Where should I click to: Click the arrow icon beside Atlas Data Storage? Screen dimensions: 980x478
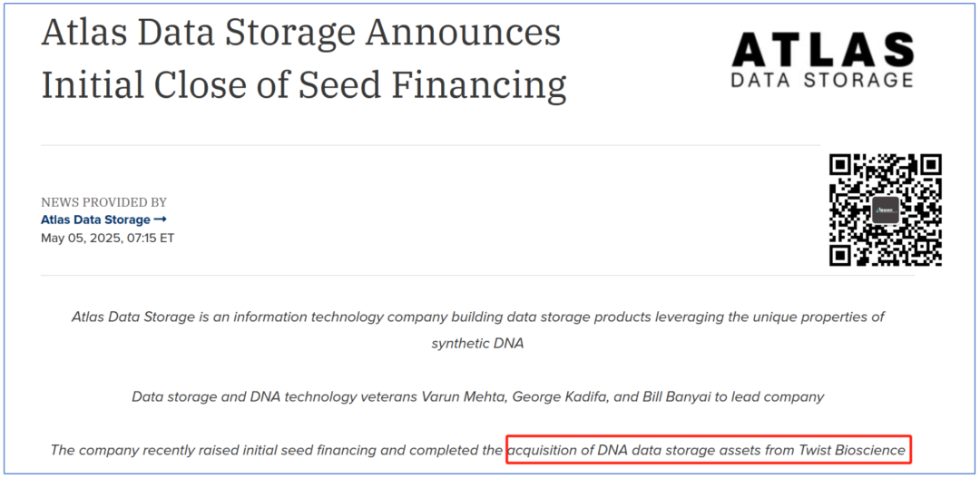(161, 219)
